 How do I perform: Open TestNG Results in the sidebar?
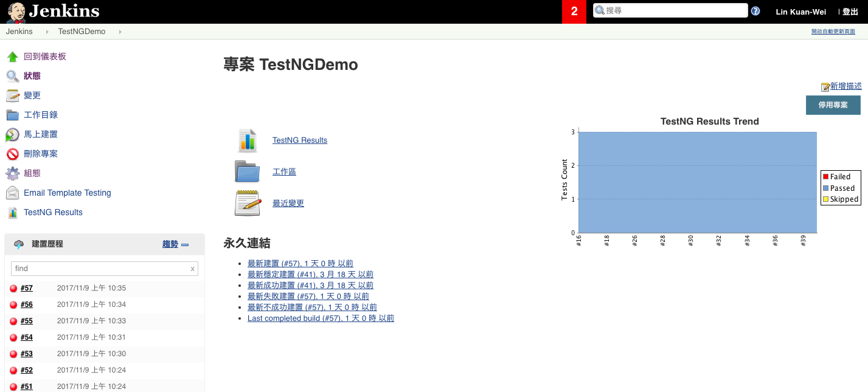coord(53,212)
